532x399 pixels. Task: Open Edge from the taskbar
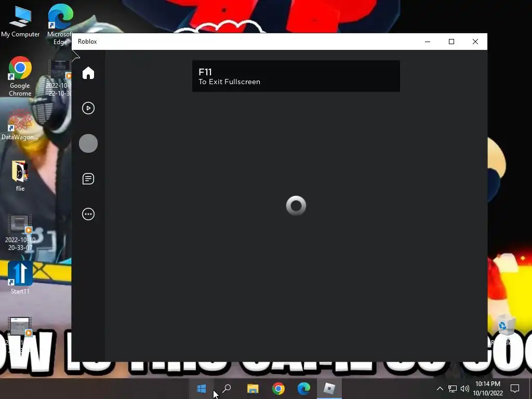(303, 389)
